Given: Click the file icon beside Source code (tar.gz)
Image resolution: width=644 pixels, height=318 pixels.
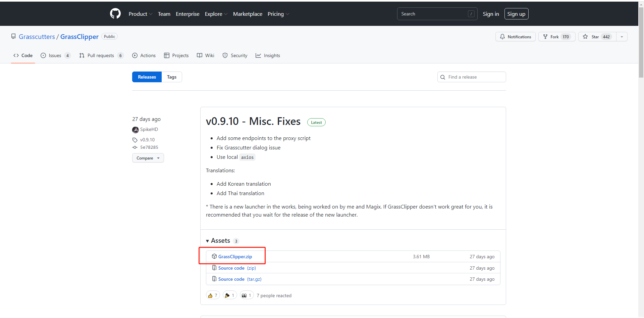Looking at the screenshot, I should 214,279.
